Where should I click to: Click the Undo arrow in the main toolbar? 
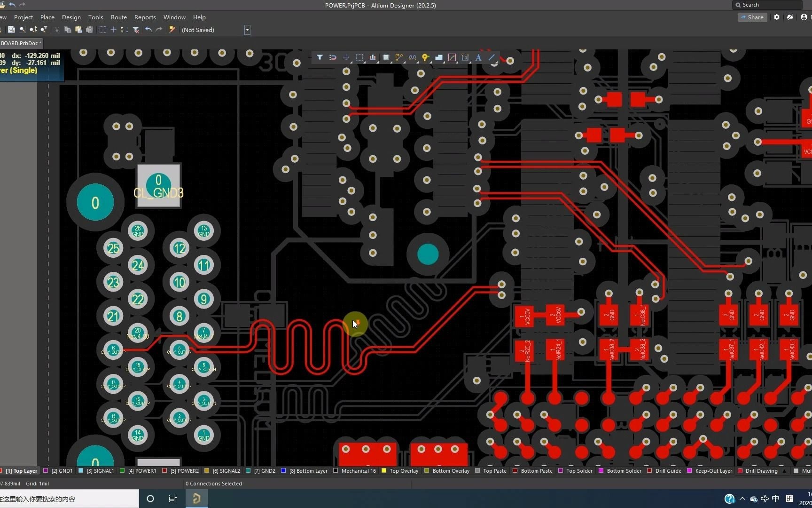(148, 30)
